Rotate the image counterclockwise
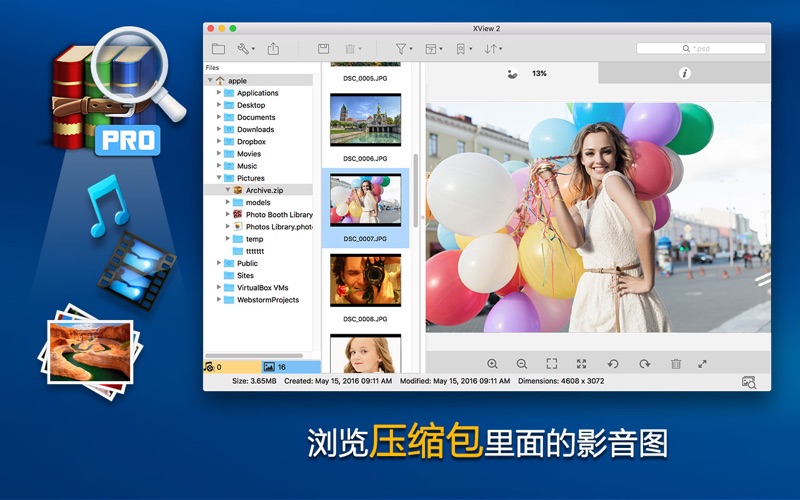This screenshot has width=800, height=500. pos(612,364)
